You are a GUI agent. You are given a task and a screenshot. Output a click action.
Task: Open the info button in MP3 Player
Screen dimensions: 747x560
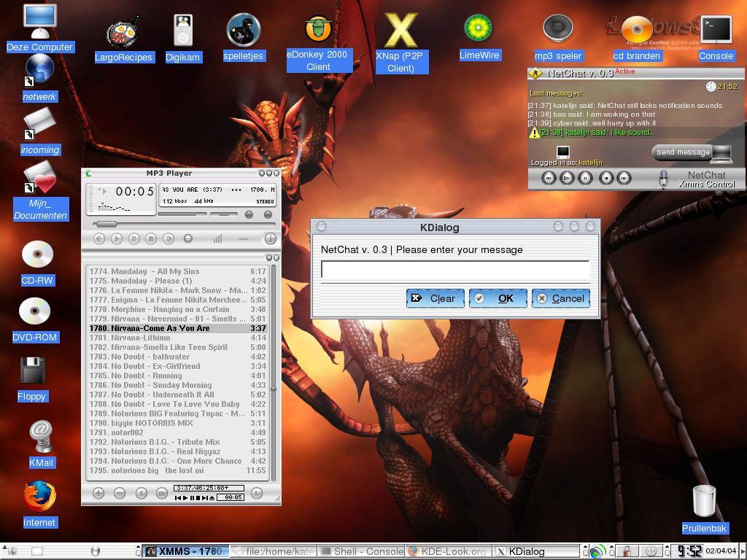coord(270,238)
